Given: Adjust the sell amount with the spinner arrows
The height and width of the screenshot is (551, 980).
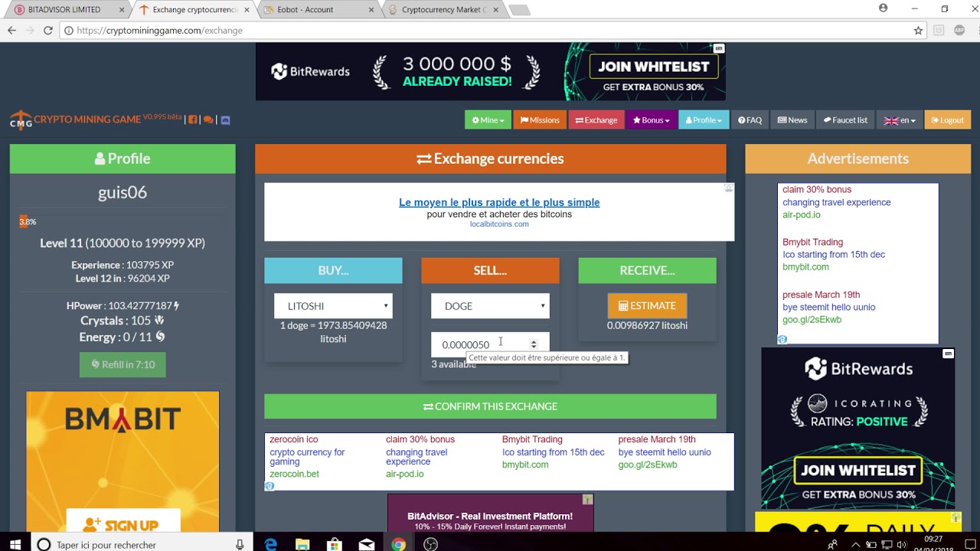Looking at the screenshot, I should pyautogui.click(x=534, y=344).
